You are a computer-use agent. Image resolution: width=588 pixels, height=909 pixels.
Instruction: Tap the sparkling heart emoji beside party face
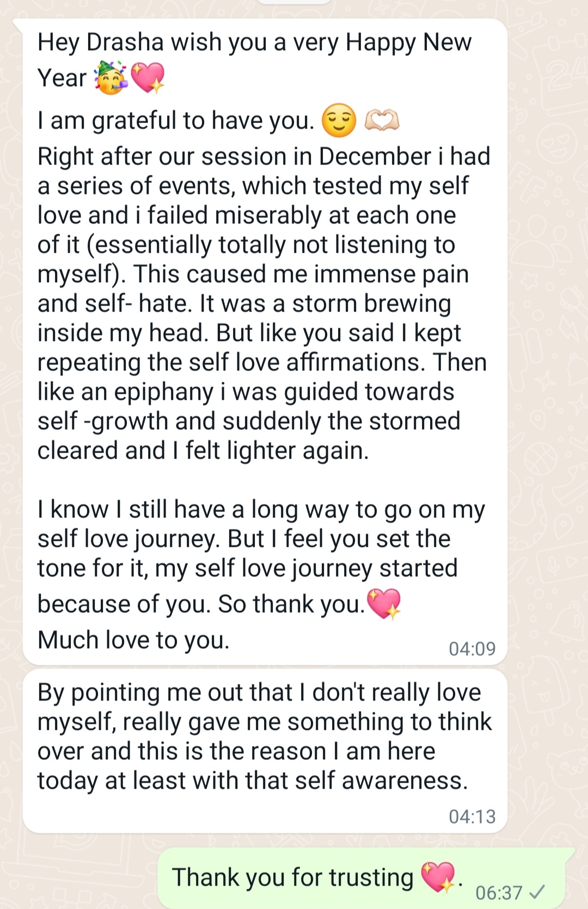(147, 78)
